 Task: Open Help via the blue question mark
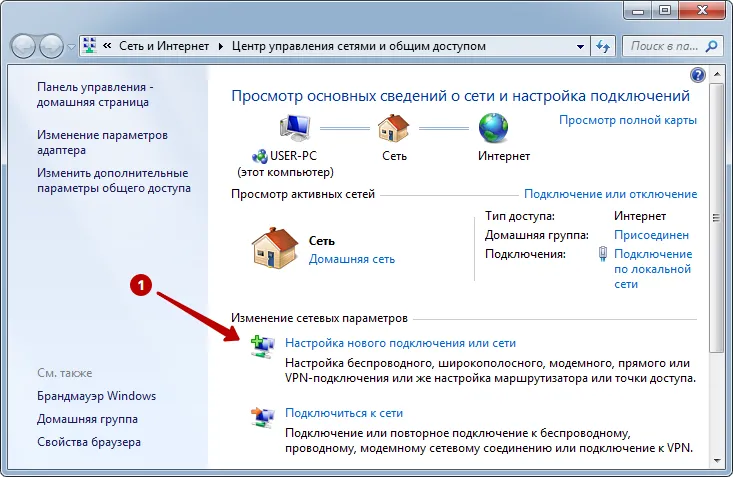(697, 75)
